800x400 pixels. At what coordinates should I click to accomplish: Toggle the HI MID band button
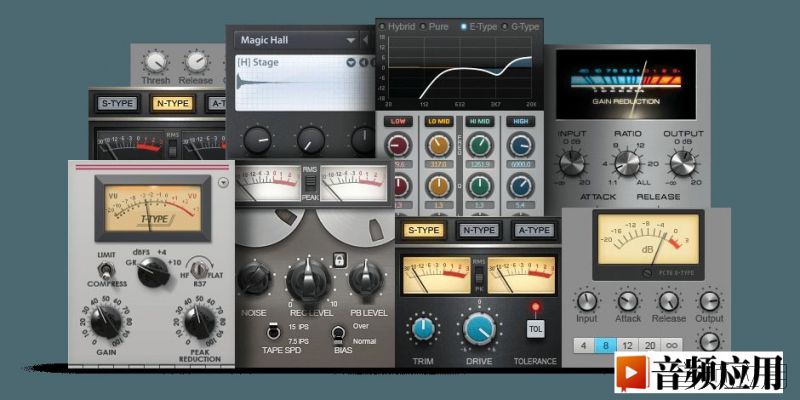coord(480,121)
